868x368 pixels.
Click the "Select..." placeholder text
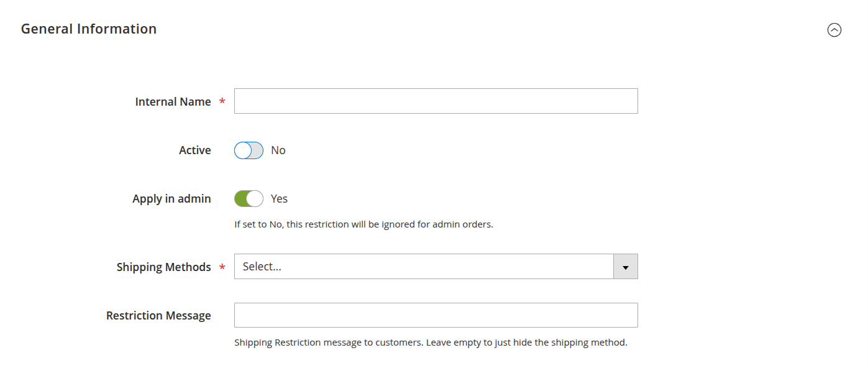tap(262, 267)
